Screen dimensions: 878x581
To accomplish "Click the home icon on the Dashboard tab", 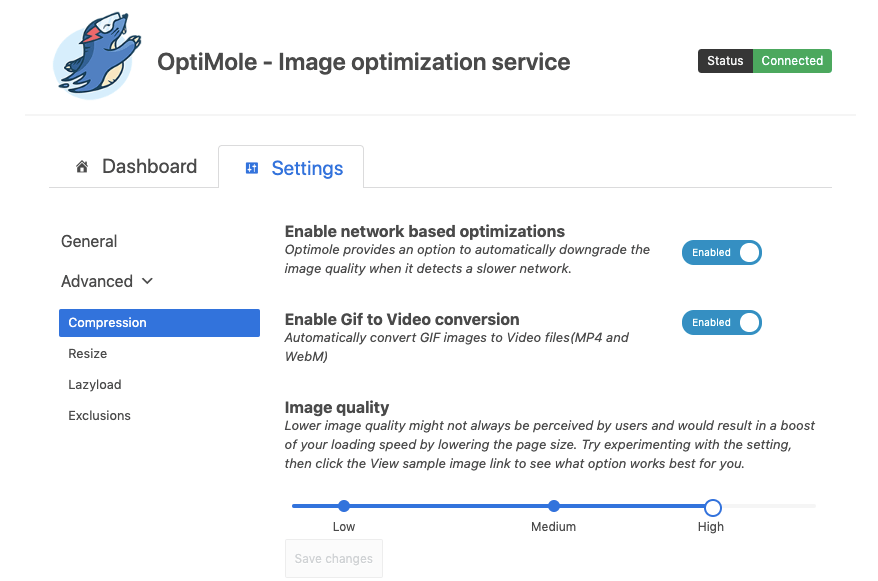I will click(81, 166).
